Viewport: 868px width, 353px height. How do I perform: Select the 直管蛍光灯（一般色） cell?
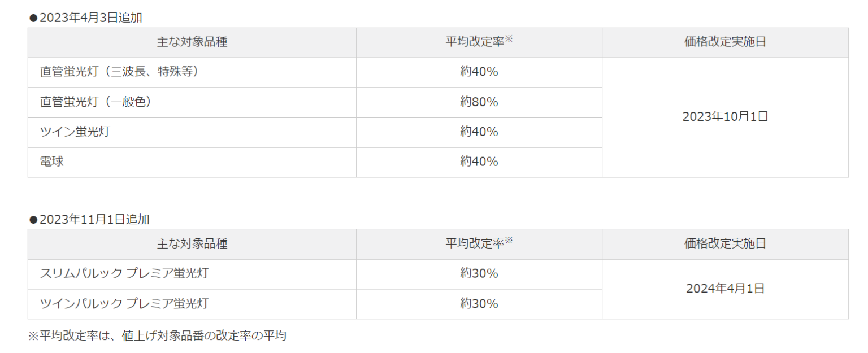point(96,102)
